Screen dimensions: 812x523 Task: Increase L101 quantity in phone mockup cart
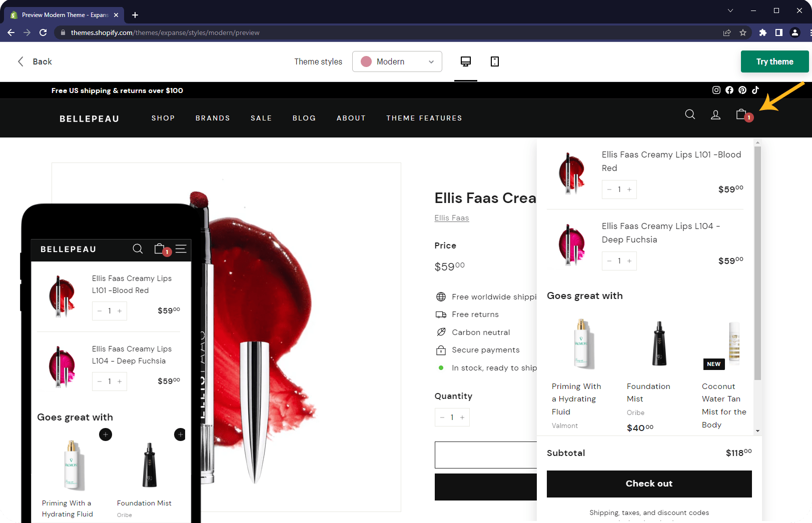[120, 311]
